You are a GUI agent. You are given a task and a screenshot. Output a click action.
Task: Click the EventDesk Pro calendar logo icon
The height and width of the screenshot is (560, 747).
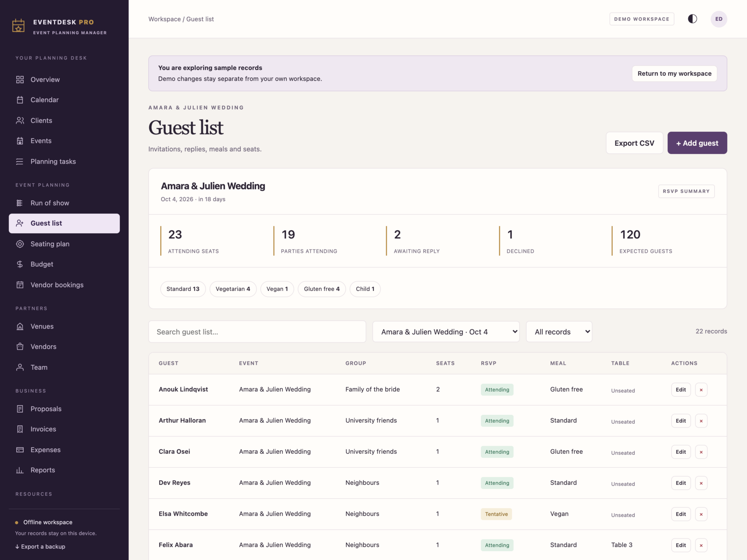point(18,26)
